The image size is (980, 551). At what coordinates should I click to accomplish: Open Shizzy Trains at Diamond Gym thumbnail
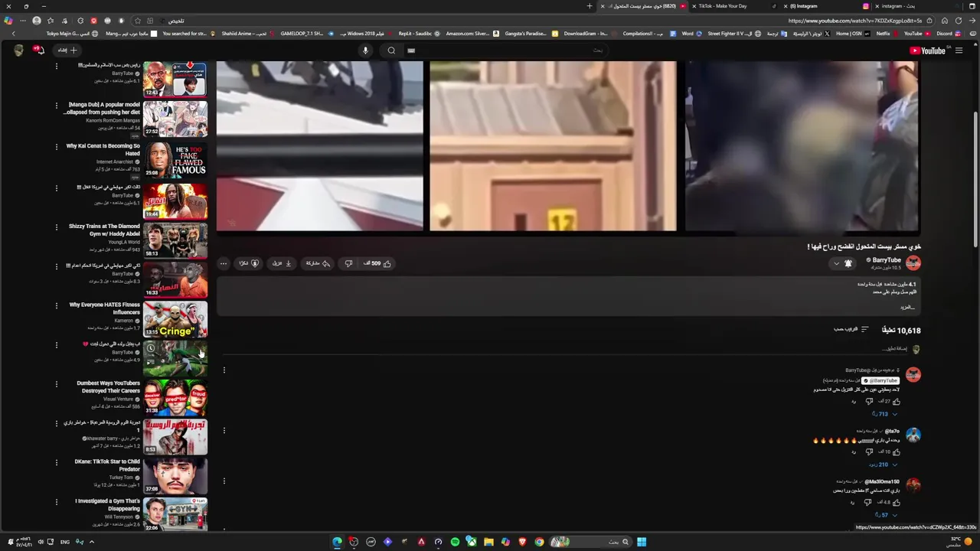click(175, 240)
